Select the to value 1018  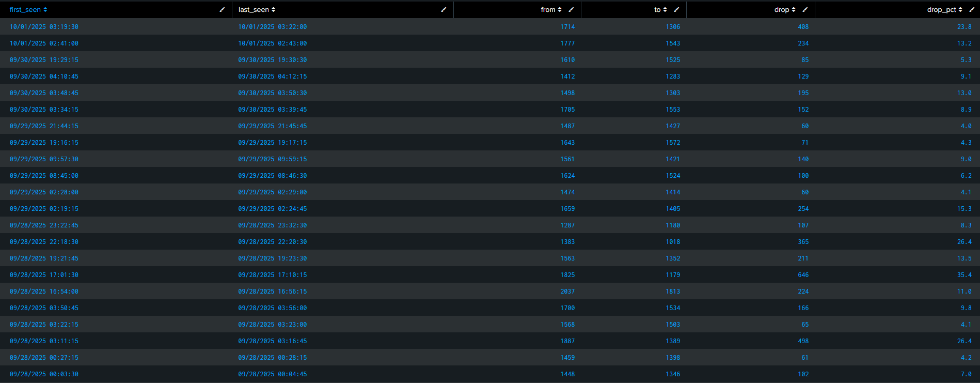click(x=673, y=242)
